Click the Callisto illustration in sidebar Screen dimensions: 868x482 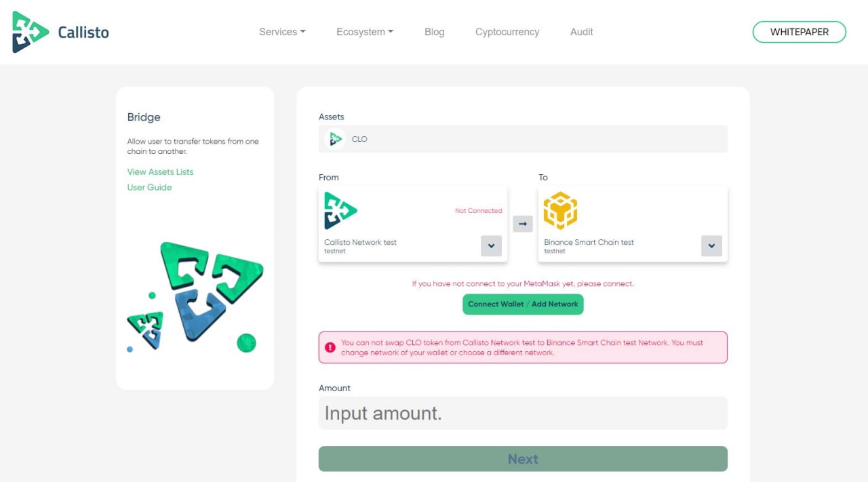pyautogui.click(x=195, y=297)
